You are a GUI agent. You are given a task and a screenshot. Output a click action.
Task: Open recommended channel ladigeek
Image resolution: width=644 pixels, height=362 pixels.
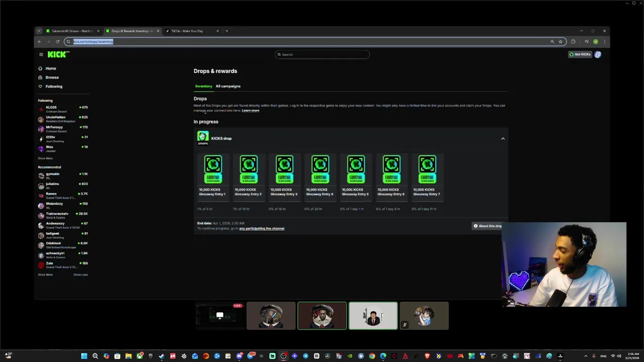pos(63,235)
